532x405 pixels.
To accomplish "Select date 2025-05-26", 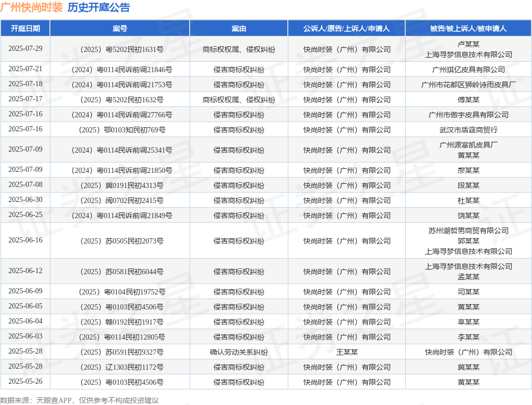I will coord(25,381).
